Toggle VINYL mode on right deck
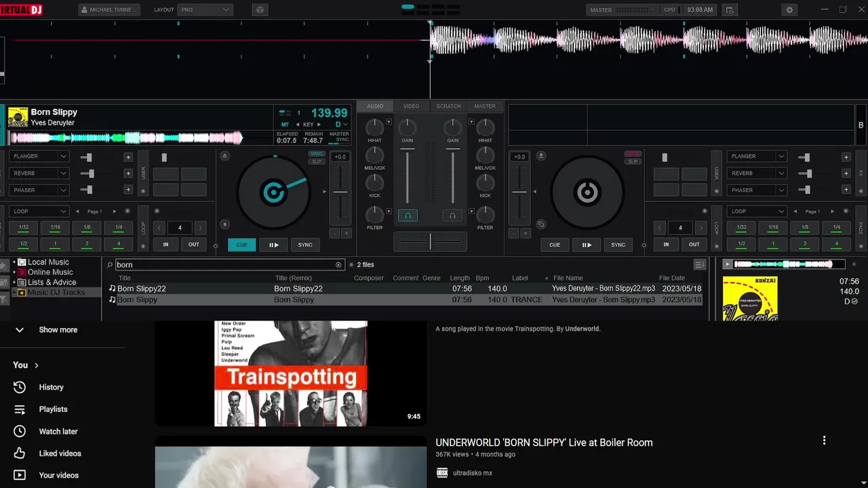Viewport: 868px width, 488px height. (x=633, y=154)
